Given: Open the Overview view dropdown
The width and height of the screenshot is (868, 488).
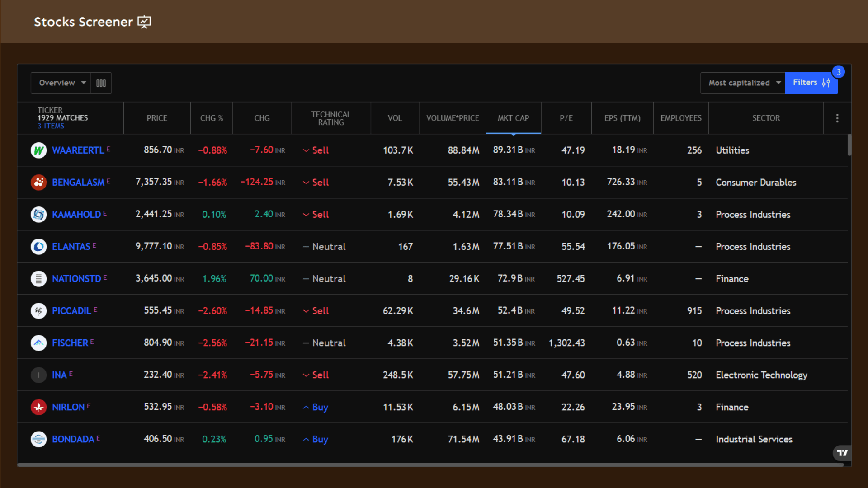Looking at the screenshot, I should [60, 83].
